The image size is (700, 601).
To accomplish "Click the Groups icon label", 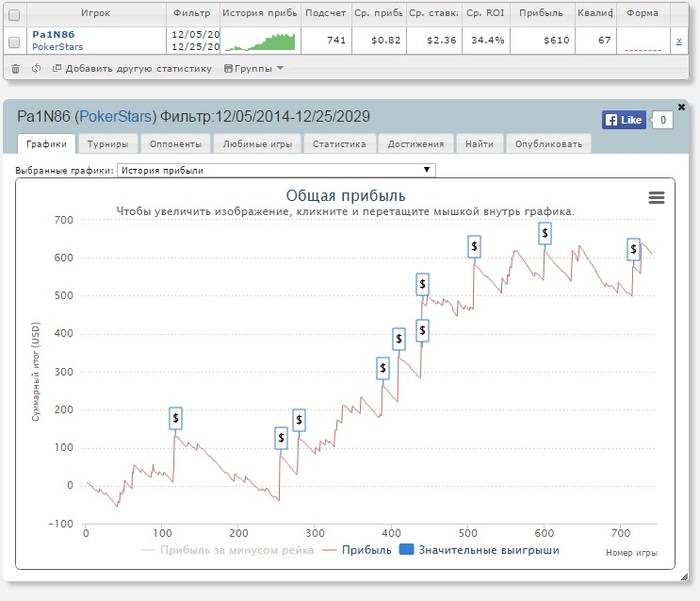I will click(253, 68).
